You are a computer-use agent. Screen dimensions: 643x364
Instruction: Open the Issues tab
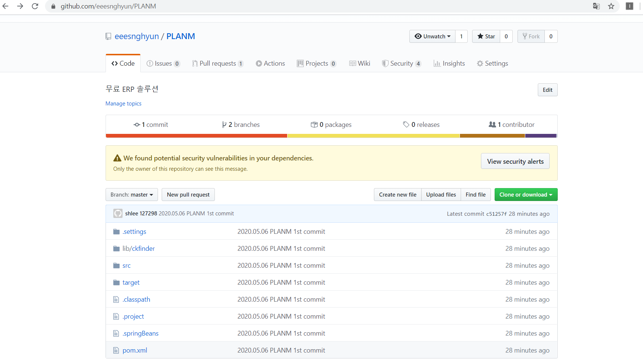coord(163,63)
